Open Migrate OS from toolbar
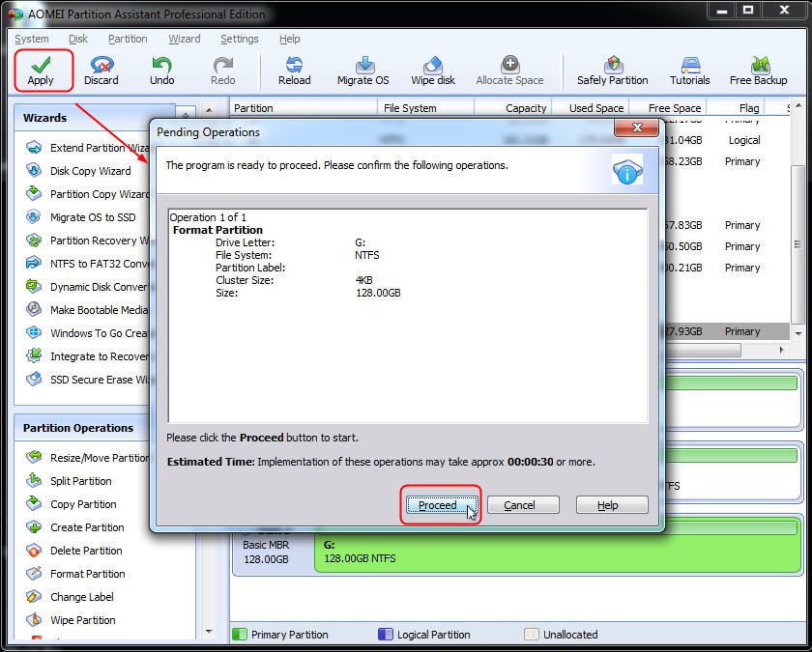Image resolution: width=812 pixels, height=652 pixels. (x=363, y=71)
